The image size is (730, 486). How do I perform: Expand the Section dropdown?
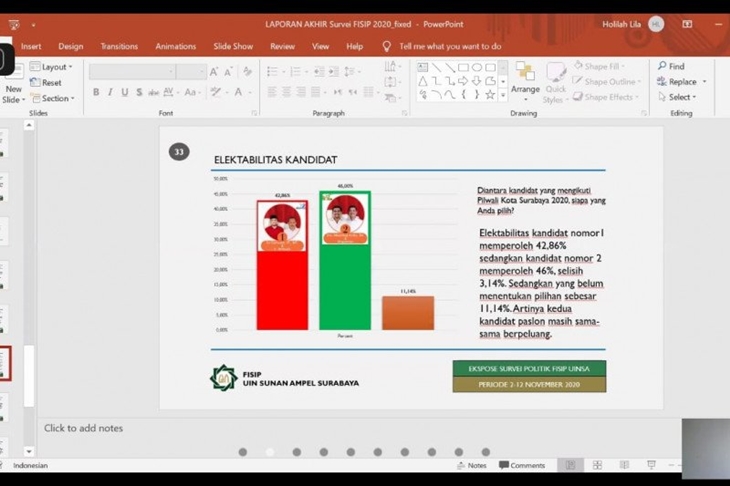(x=51, y=98)
